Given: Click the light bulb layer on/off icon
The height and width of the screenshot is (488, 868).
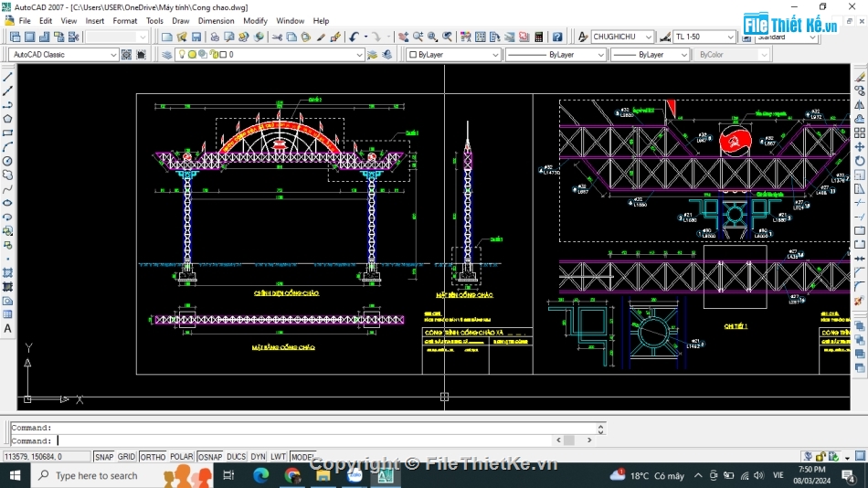Looking at the screenshot, I should 182,54.
